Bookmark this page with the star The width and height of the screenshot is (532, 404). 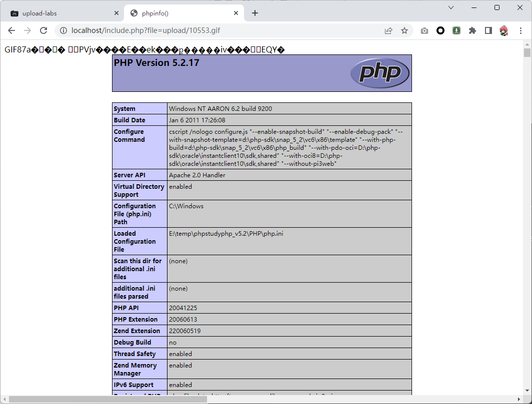coord(404,30)
